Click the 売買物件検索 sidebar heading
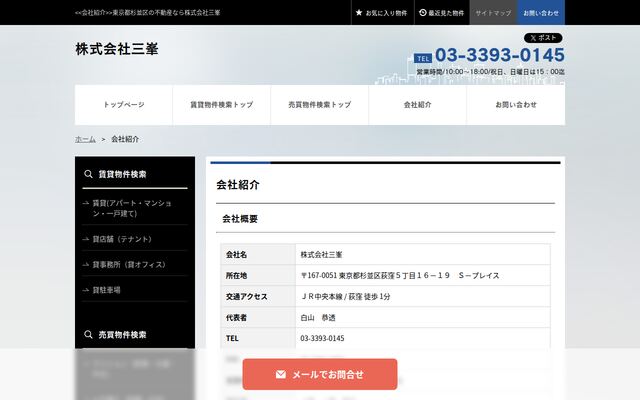 click(122, 335)
